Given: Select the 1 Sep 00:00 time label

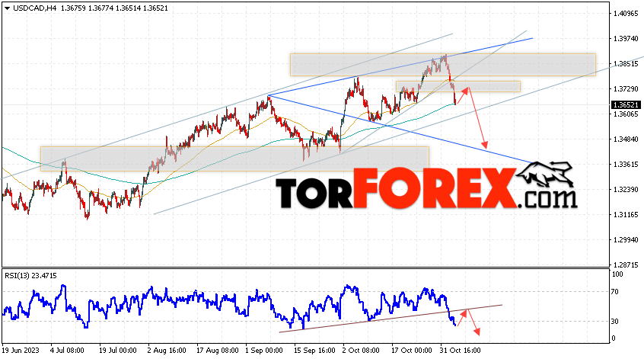Looking at the screenshot, I should [264, 351].
